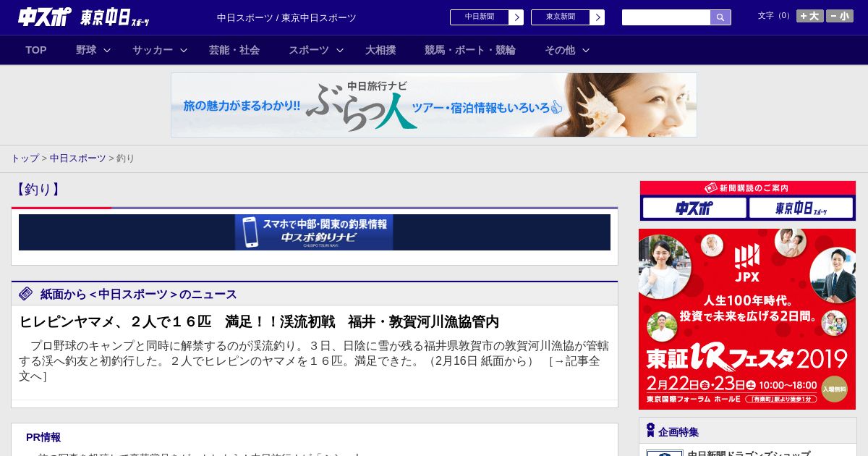Click the 企画特集 ribbon icon
Viewport: 868px width, 456px height.
[650, 430]
